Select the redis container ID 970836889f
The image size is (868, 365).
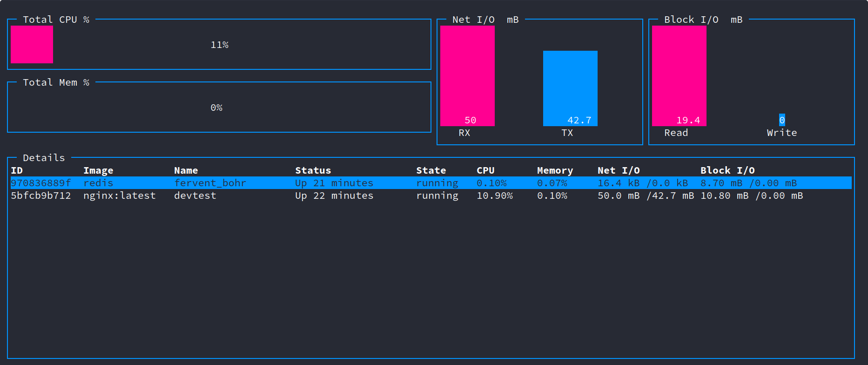tap(41, 183)
